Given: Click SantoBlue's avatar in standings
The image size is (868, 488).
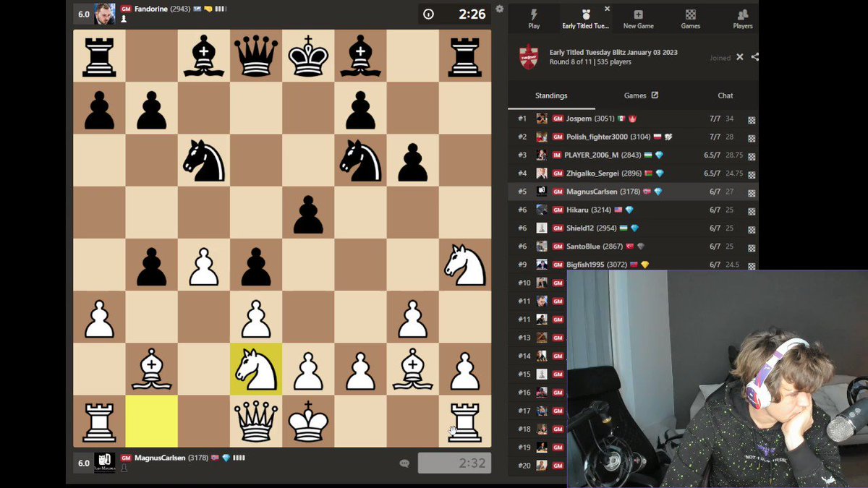Looking at the screenshot, I should tap(542, 246).
